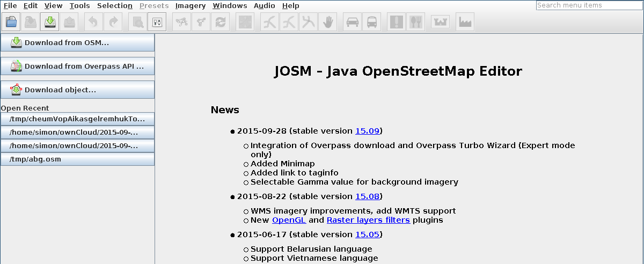Click the Open file folder toolbar icon
644x264 pixels.
[x=12, y=22]
